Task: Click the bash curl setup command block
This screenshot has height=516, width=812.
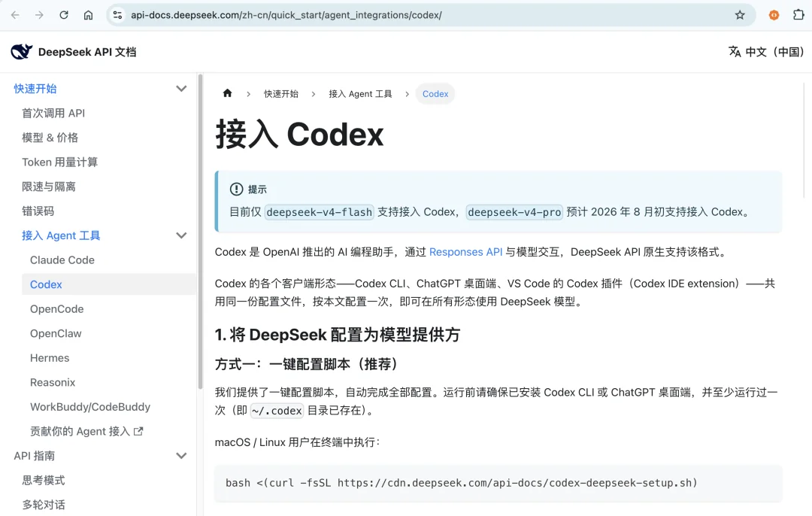Action: [498, 483]
